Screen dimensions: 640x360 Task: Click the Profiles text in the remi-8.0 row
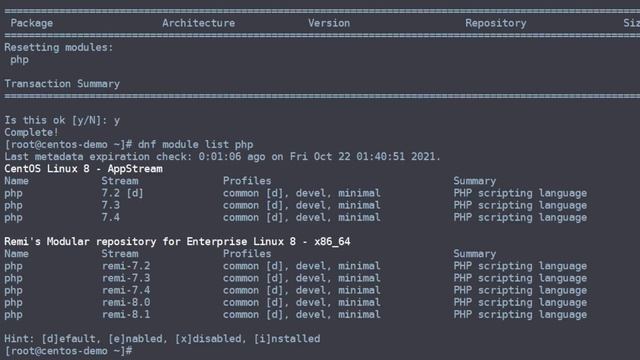pos(302,302)
